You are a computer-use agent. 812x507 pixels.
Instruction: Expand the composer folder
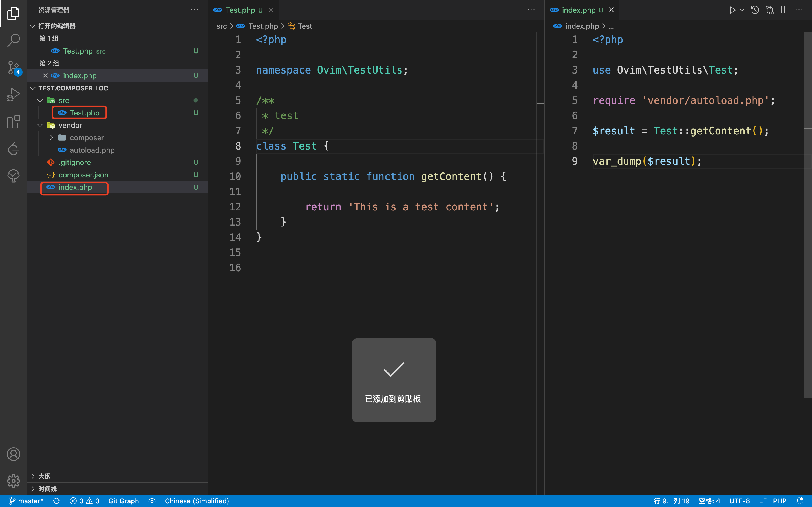[x=51, y=138]
